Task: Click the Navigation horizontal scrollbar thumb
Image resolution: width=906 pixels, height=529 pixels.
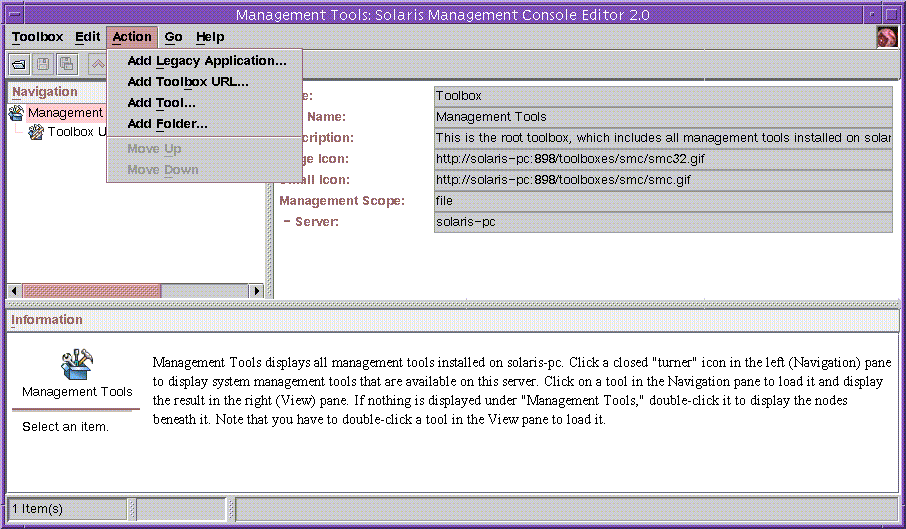Action: [x=91, y=290]
